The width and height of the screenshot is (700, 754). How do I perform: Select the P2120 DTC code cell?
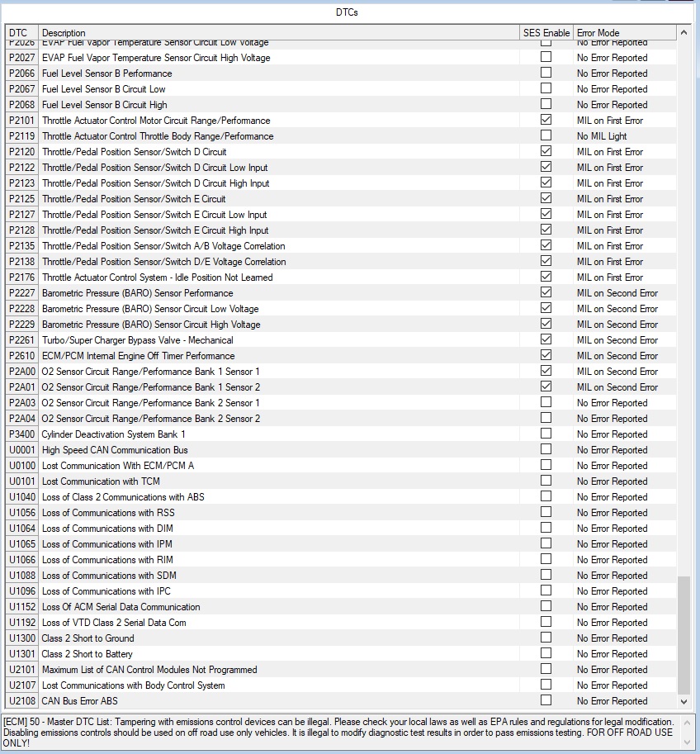tap(22, 152)
